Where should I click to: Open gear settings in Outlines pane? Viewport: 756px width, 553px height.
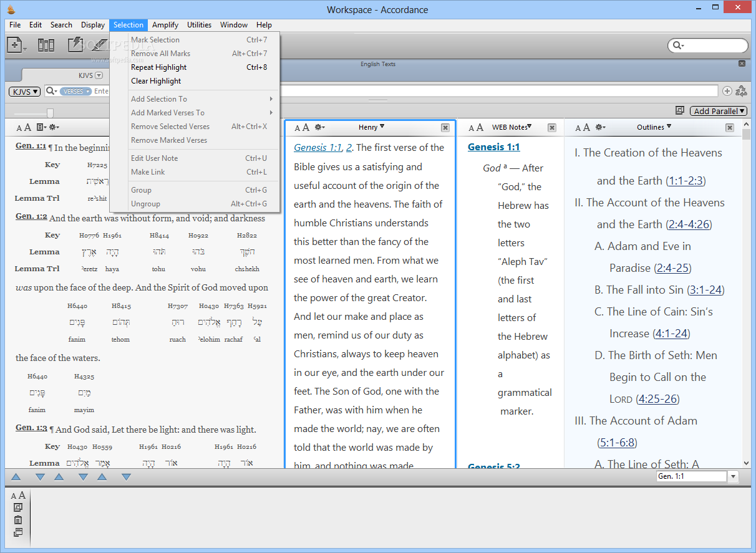pyautogui.click(x=600, y=127)
